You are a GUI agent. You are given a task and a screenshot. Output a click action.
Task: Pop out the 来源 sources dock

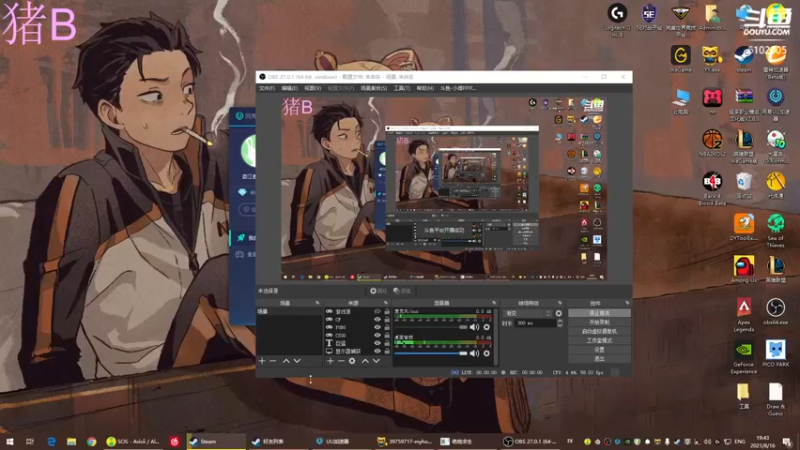click(385, 303)
